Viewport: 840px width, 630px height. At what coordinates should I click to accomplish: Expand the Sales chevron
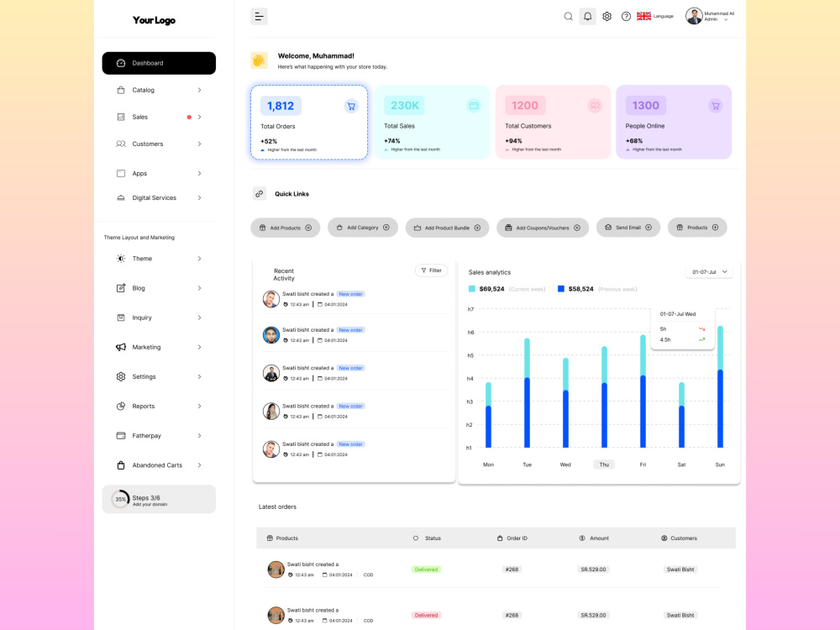(199, 117)
